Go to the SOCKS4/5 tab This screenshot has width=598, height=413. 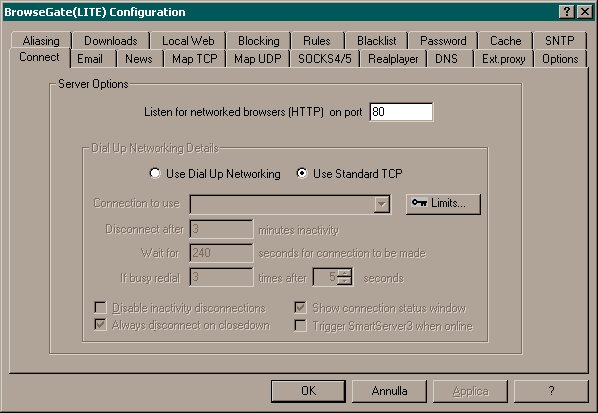click(x=325, y=59)
